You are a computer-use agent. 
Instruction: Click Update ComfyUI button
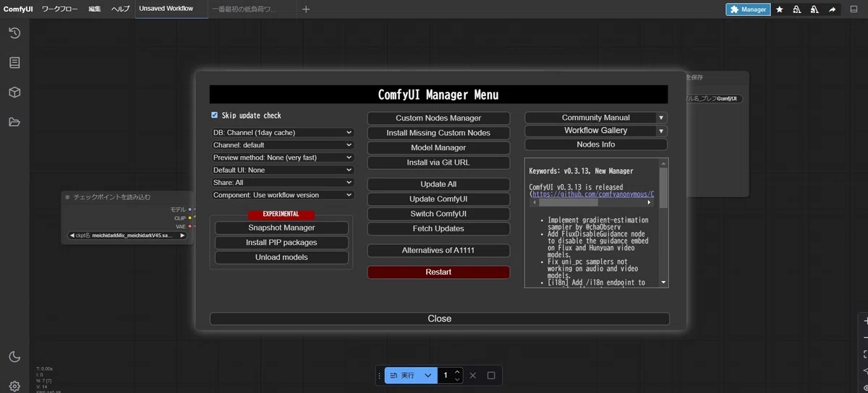click(438, 199)
